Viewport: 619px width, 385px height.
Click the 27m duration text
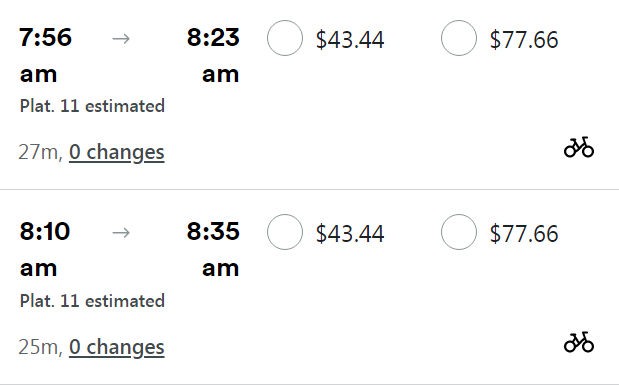point(40,152)
